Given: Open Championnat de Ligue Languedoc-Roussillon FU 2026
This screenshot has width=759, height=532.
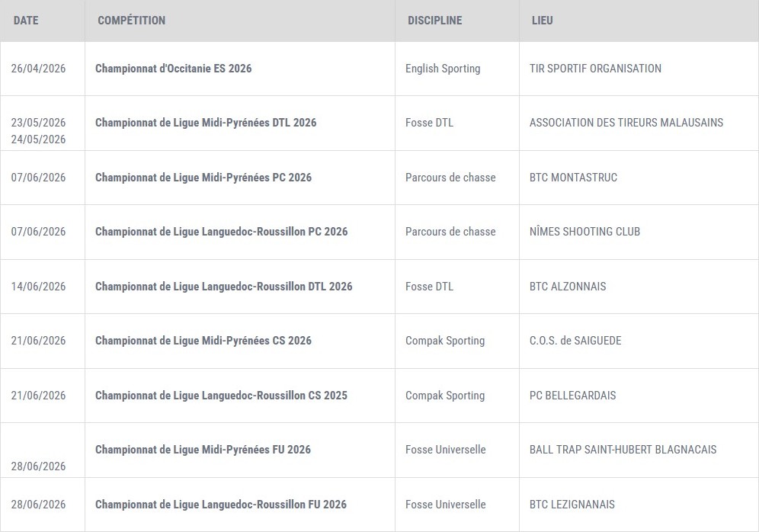Looking at the screenshot, I should (x=220, y=505).
